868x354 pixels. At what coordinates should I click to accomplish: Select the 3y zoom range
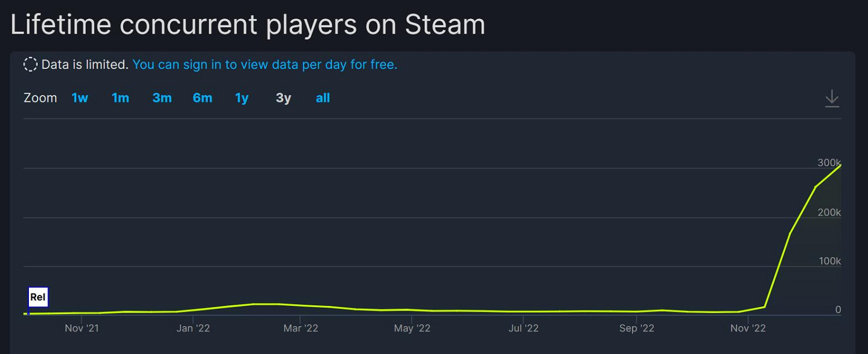(283, 98)
